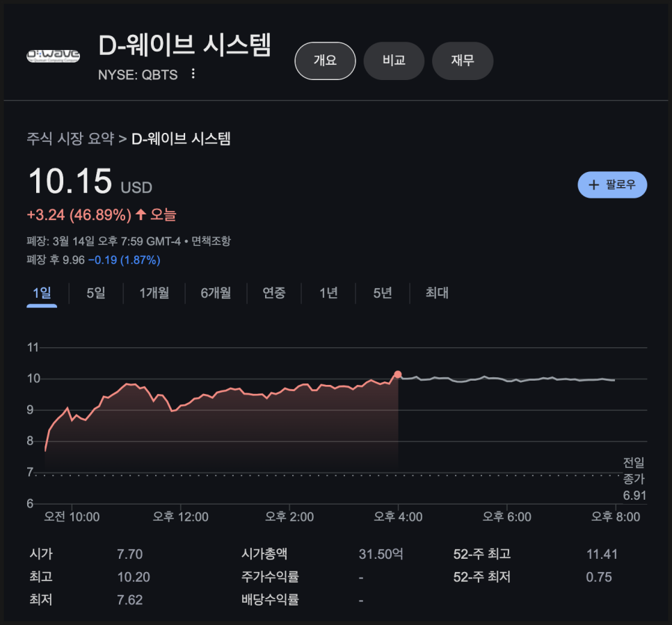Click the 배당수익률 label
This screenshot has height=625, width=672.
coord(270,600)
